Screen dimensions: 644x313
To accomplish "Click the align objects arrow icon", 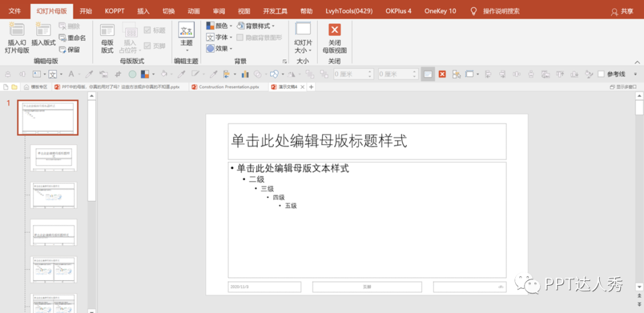I will coord(227,75).
